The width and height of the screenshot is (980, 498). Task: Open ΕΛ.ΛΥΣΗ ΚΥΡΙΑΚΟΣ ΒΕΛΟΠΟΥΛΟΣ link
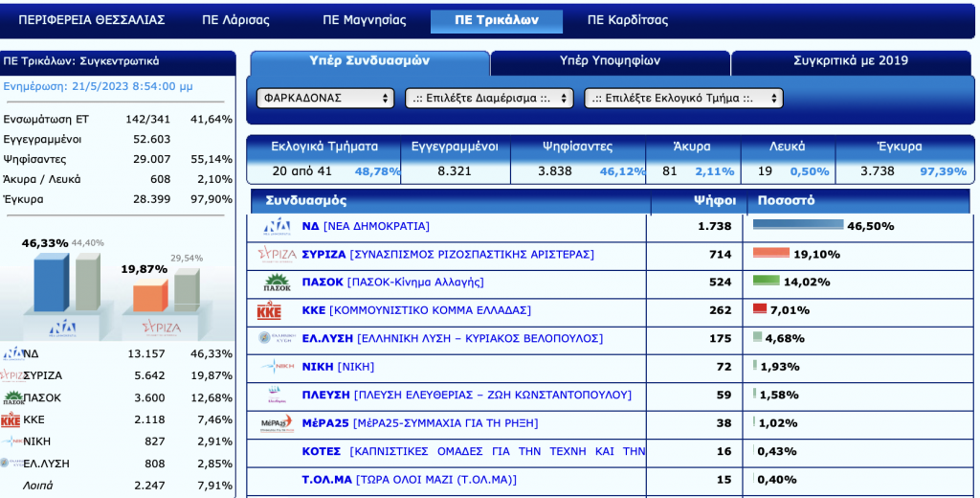coord(453,338)
